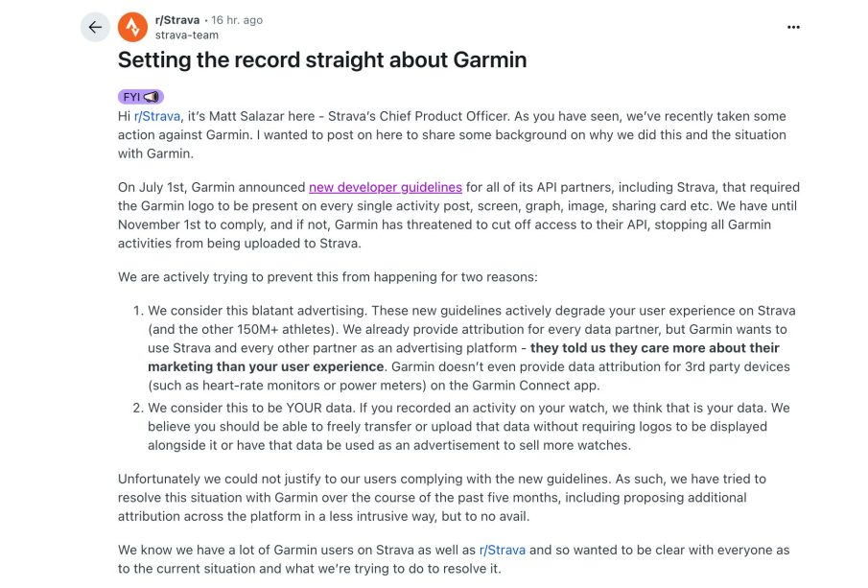868x588 pixels.
Task: Click the "16 hr. ago" timestamp
Action: pyautogui.click(x=237, y=20)
